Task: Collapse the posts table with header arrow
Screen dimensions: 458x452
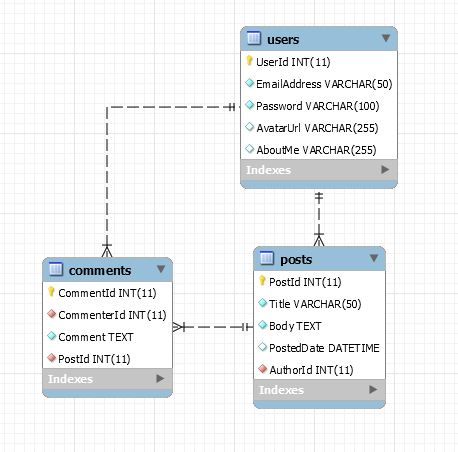Action: 374,258
